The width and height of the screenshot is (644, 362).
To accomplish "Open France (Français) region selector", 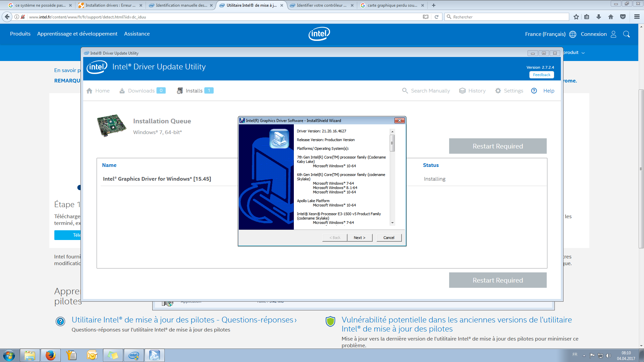I will click(545, 34).
